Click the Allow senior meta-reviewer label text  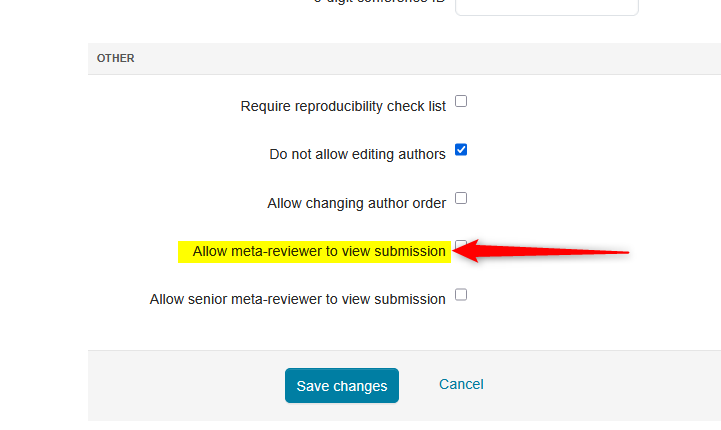pyautogui.click(x=297, y=299)
